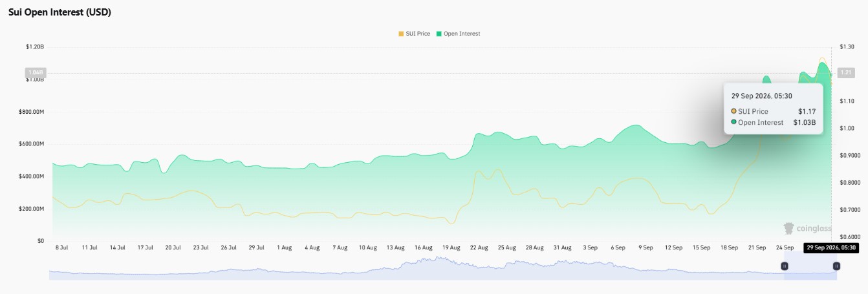The height and width of the screenshot is (294, 868).
Task: Click the 1.21 right axis marker label
Action: tap(846, 72)
